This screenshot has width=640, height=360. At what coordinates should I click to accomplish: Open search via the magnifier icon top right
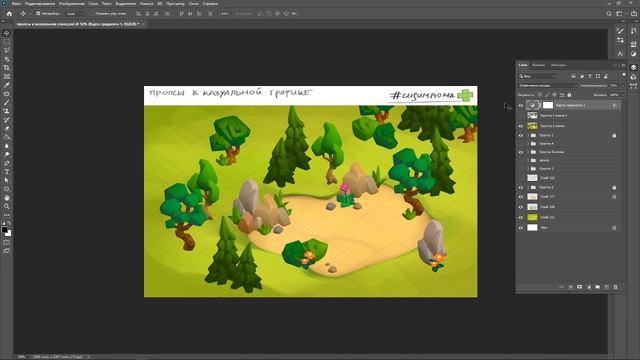point(609,13)
